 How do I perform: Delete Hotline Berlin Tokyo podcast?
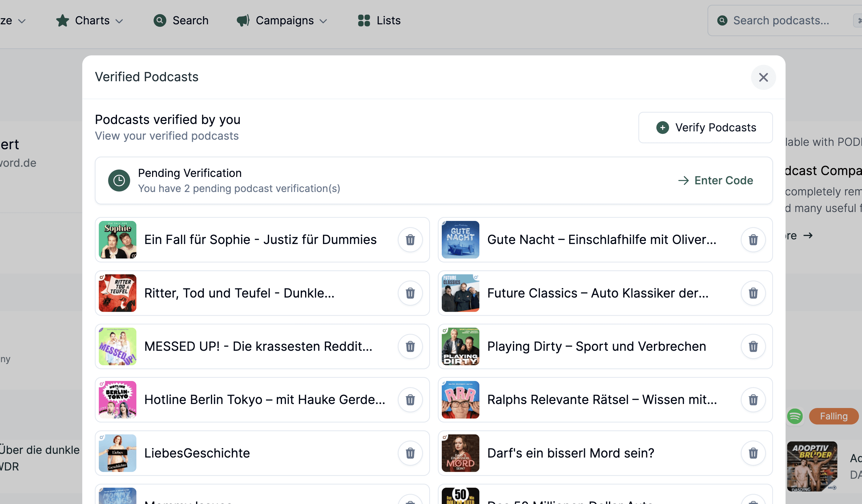pos(410,400)
